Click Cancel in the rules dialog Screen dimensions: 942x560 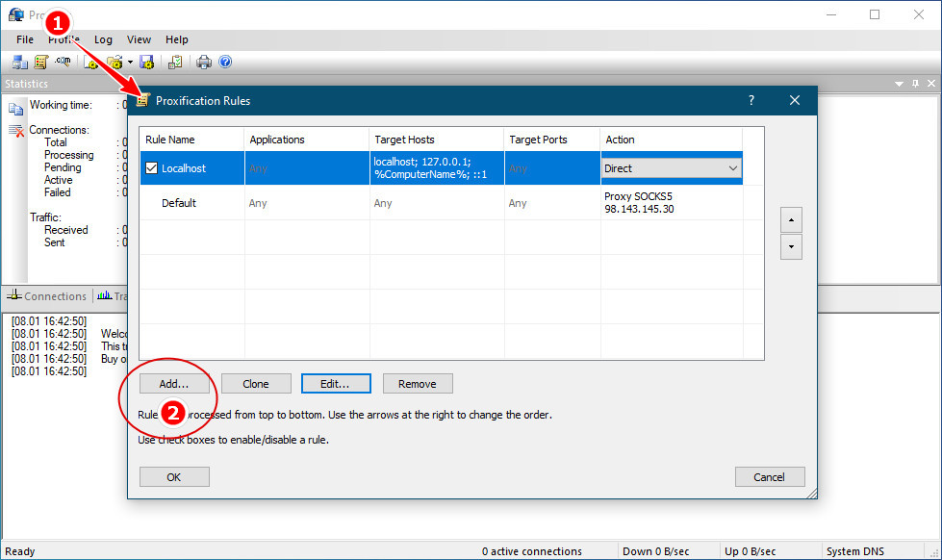coord(770,477)
